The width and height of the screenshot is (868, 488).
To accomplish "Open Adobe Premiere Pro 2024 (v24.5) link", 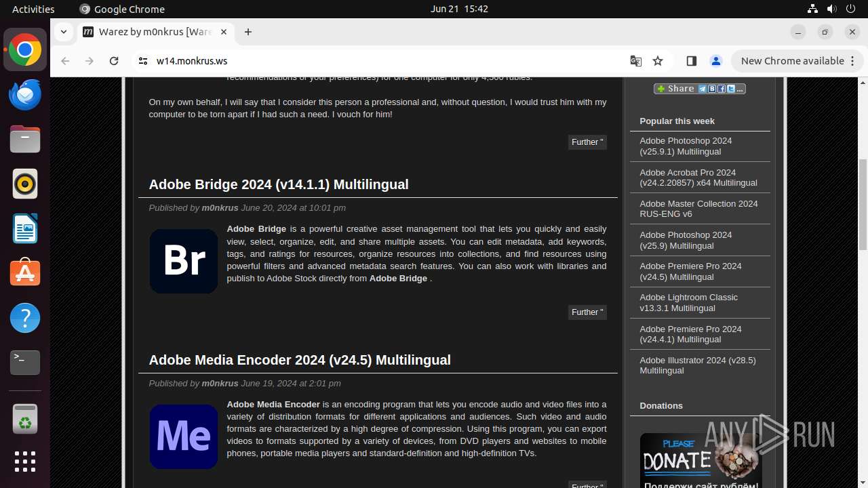I will coord(690,271).
